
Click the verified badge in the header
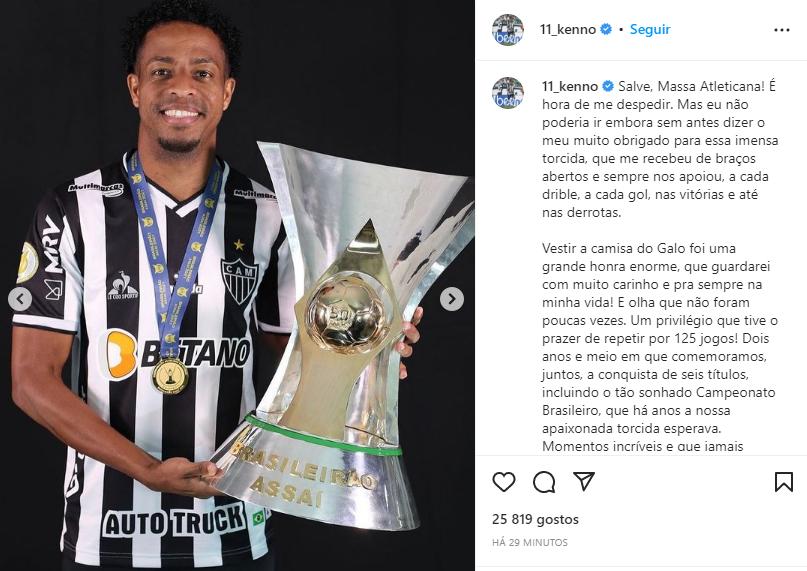(x=606, y=29)
